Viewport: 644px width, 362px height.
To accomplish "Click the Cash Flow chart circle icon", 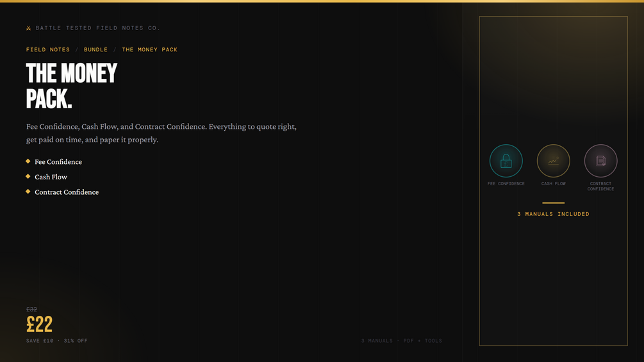I will [553, 161].
